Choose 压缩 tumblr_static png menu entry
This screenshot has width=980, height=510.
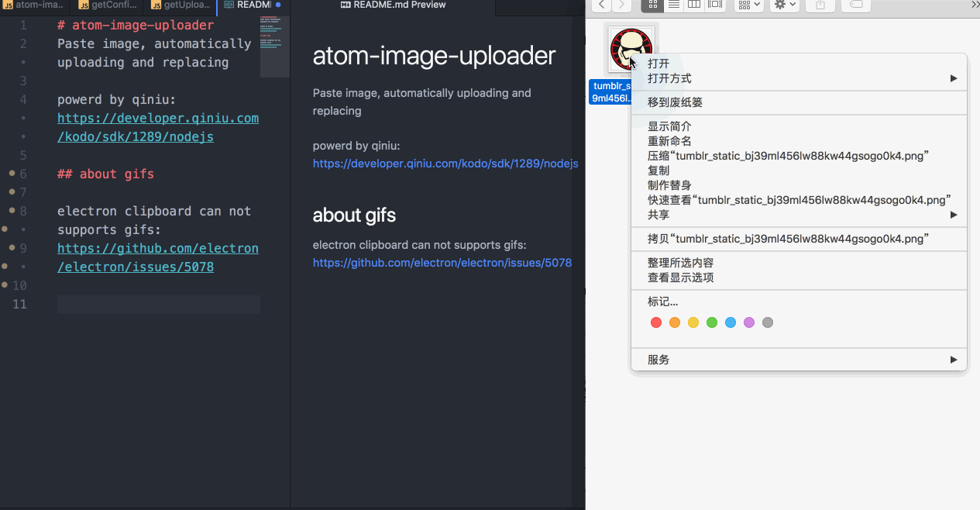point(799,156)
